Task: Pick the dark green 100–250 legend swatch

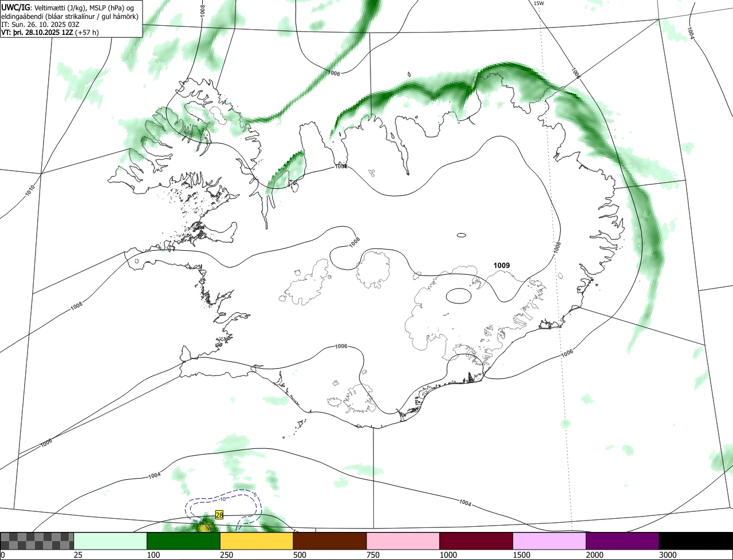Action: [184, 541]
